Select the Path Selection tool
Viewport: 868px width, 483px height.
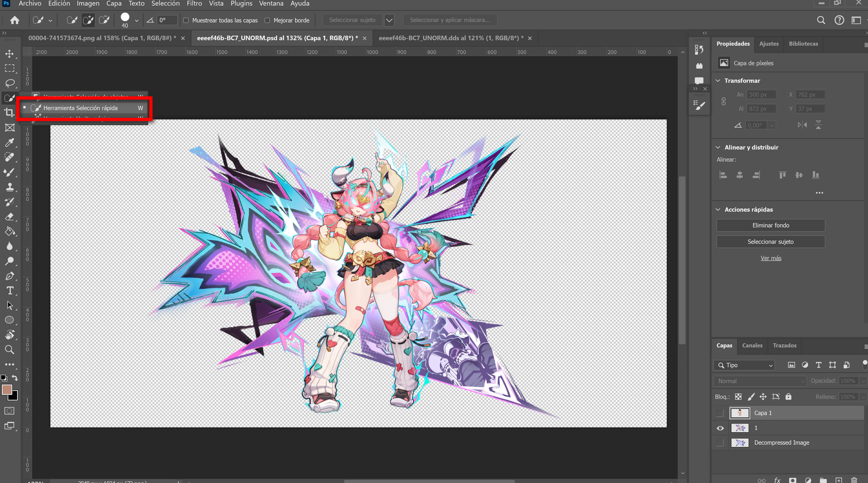point(9,305)
